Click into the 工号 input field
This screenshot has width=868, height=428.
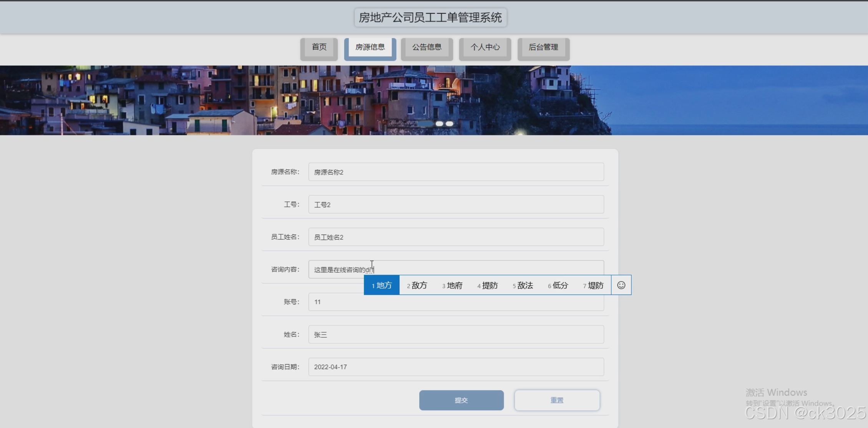pyautogui.click(x=456, y=204)
